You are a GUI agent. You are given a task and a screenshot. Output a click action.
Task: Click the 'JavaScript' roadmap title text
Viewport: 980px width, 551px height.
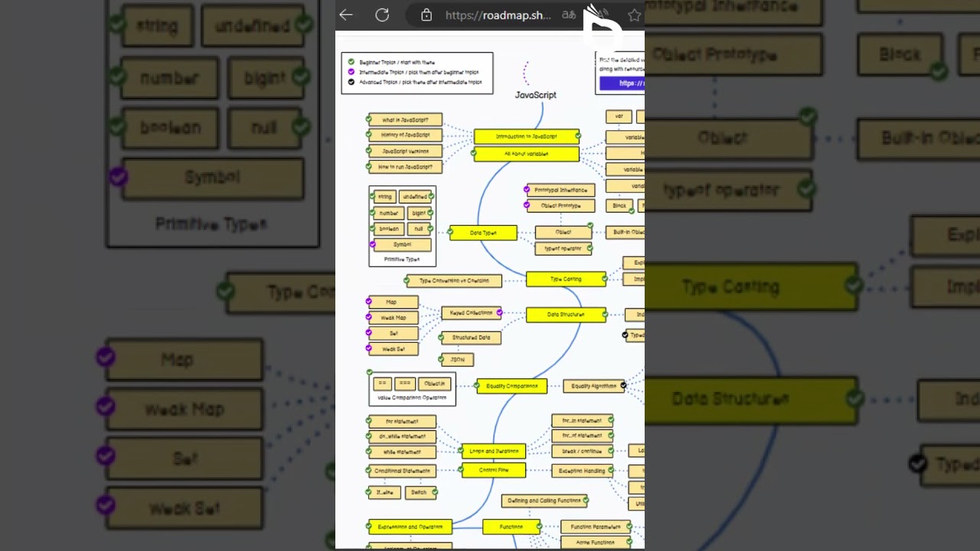(535, 95)
